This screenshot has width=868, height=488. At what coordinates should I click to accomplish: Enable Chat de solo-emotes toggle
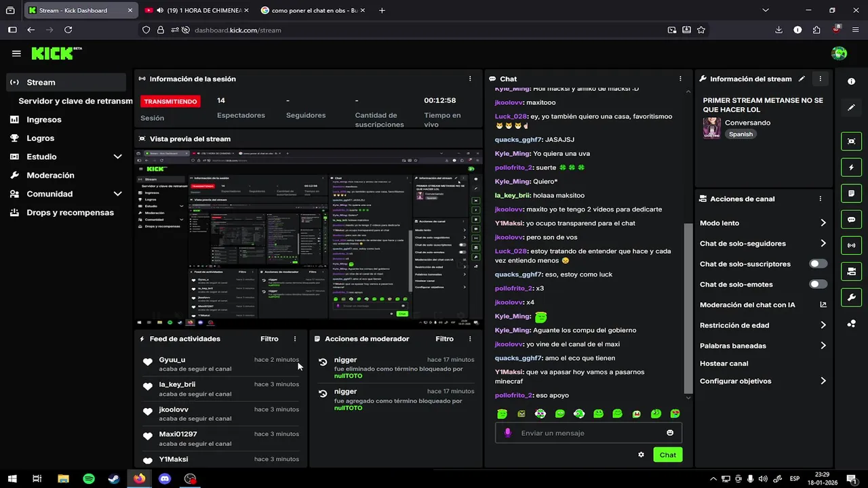click(818, 284)
